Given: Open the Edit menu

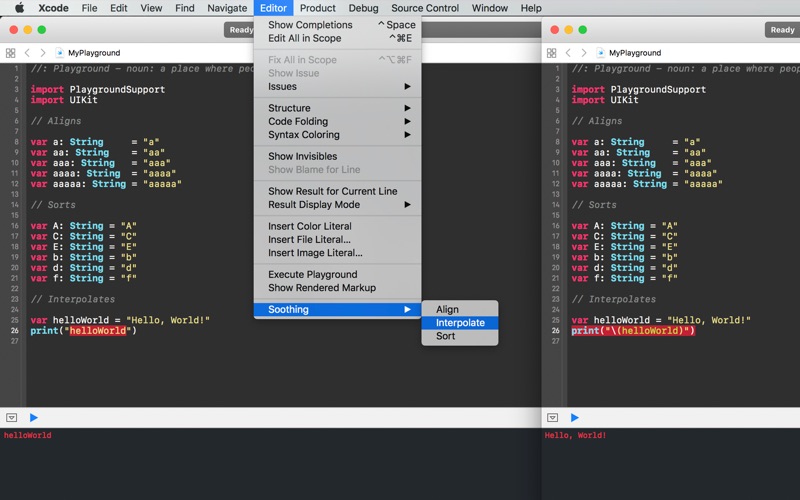Looking at the screenshot, I should tap(119, 8).
